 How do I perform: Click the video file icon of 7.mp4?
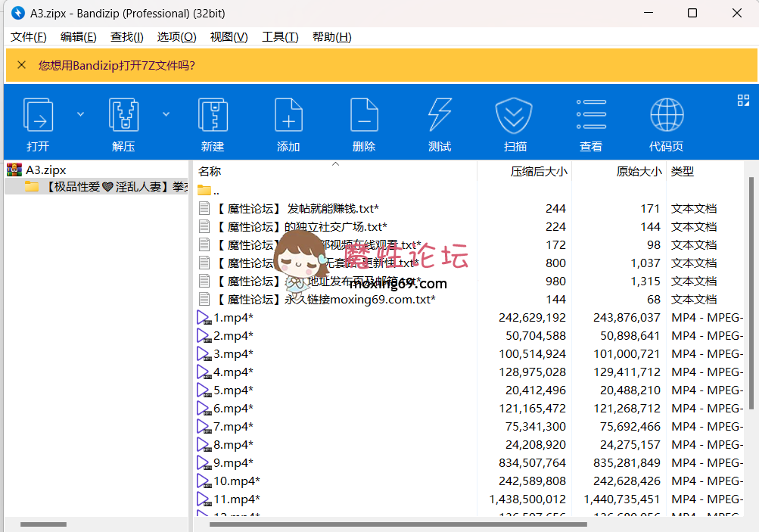tap(204, 427)
